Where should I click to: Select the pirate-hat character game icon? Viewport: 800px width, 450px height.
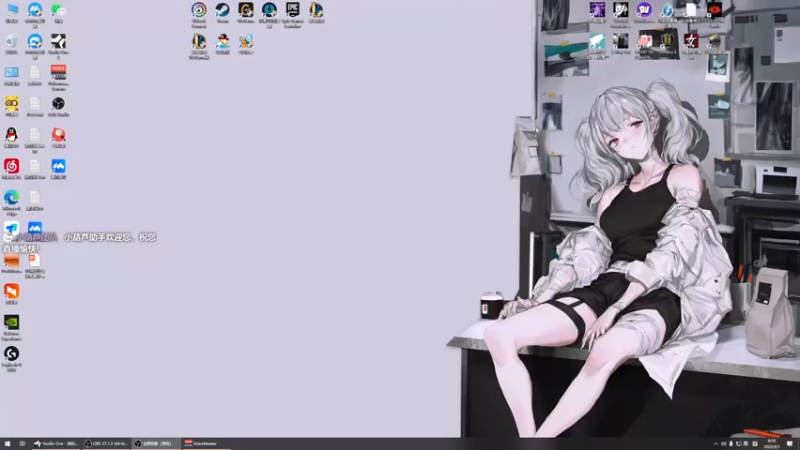click(222, 44)
